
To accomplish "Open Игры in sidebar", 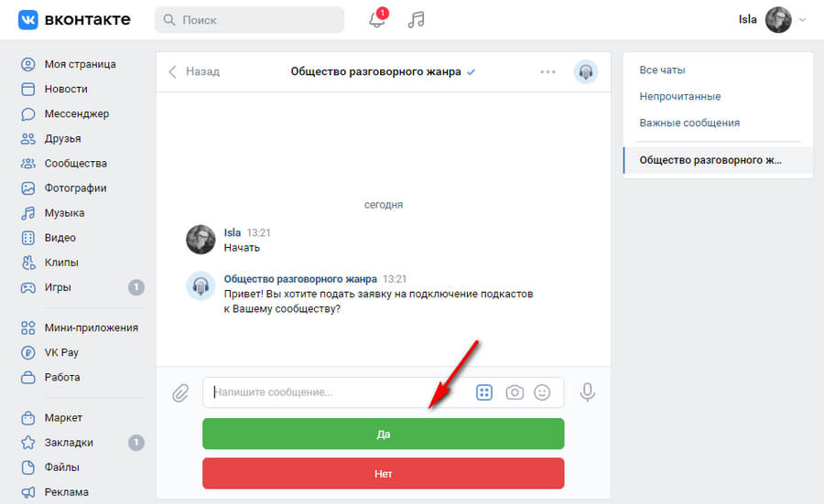I will tap(58, 287).
